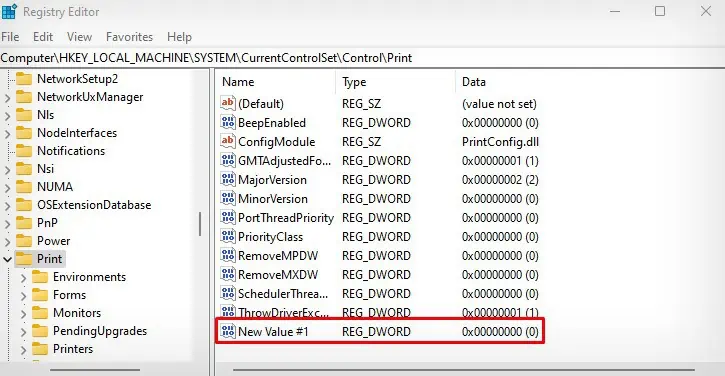Screen dimensions: 725x376
Task: Select the (Default) string value icon
Action: pyautogui.click(x=227, y=103)
